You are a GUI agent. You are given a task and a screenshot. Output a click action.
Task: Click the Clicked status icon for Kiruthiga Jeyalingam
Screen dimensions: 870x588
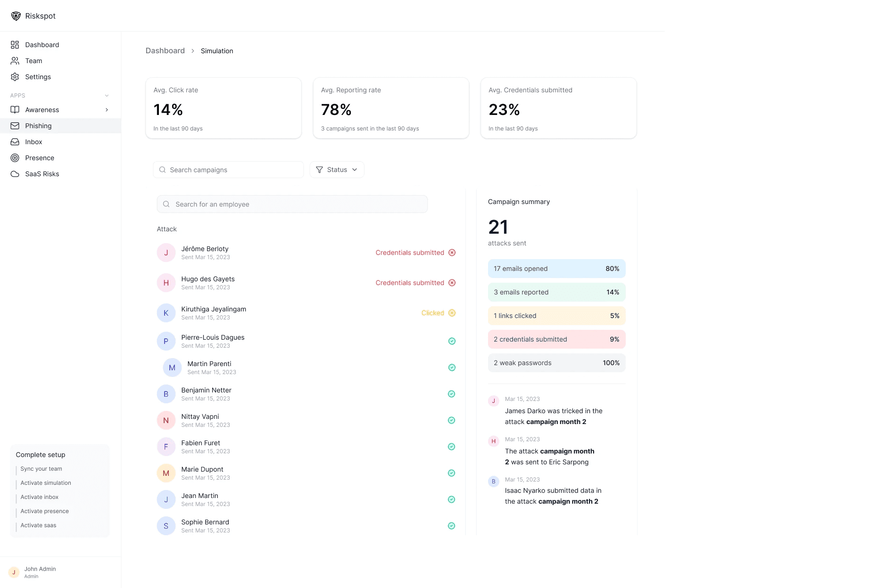click(452, 313)
